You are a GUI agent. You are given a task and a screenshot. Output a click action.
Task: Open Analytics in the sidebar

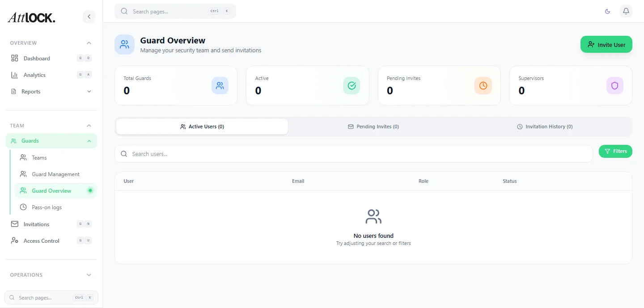(x=34, y=75)
